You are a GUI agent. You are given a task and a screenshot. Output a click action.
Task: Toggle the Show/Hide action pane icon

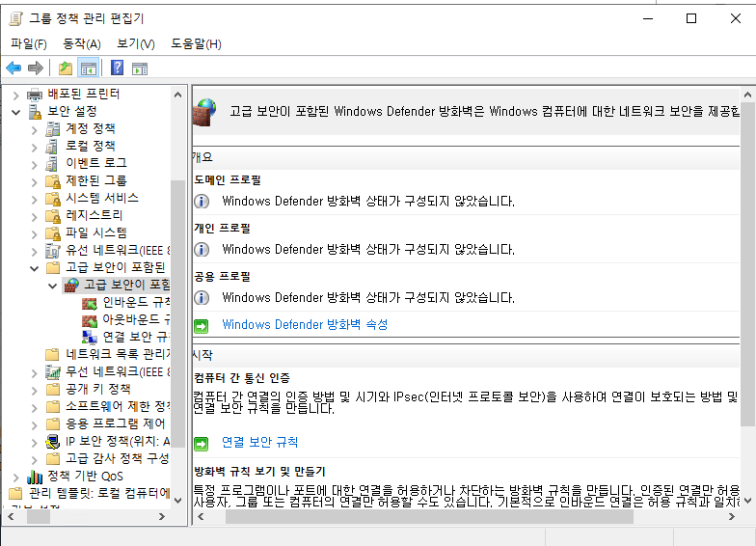click(140, 68)
